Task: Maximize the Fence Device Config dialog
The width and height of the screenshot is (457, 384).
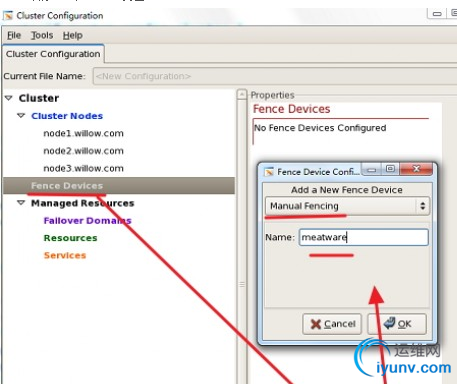Action: point(390,169)
